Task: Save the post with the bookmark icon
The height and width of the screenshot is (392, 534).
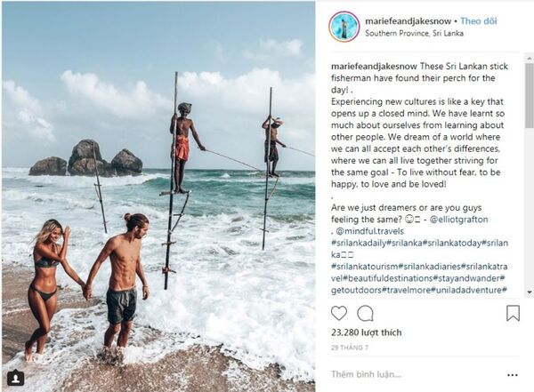Action: pos(513,313)
